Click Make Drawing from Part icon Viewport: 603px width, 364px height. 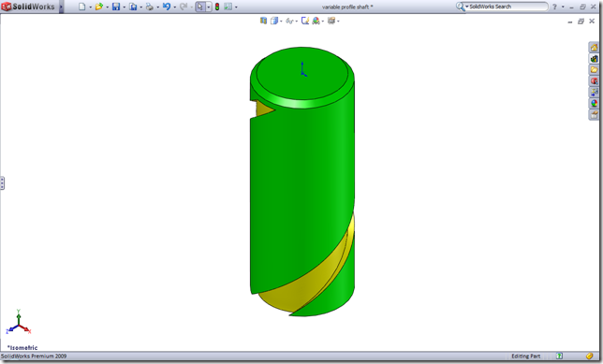point(133,7)
